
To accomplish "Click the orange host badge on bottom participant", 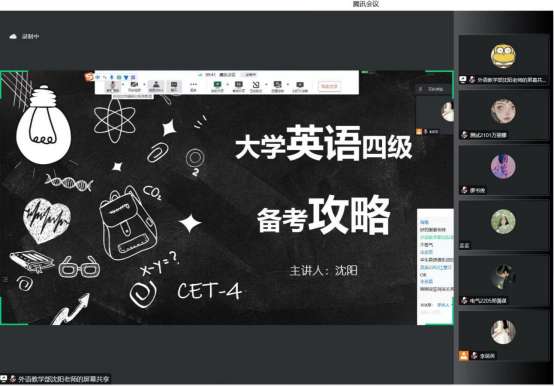I will pyautogui.click(x=464, y=356).
